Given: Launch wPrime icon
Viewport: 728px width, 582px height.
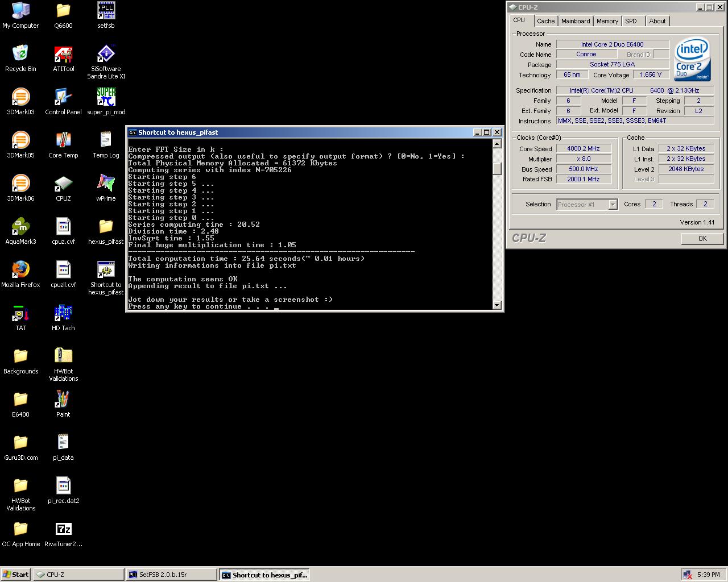Looking at the screenshot, I should (106, 188).
